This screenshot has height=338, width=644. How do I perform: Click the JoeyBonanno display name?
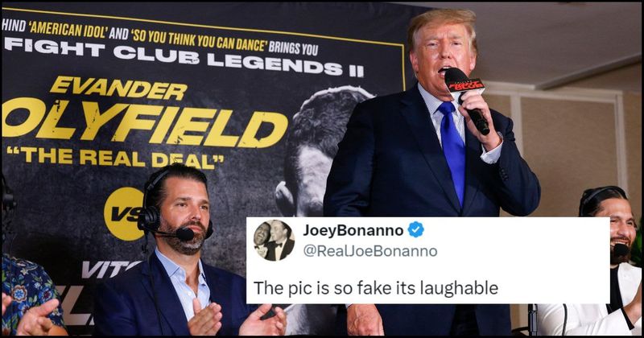pos(353,230)
